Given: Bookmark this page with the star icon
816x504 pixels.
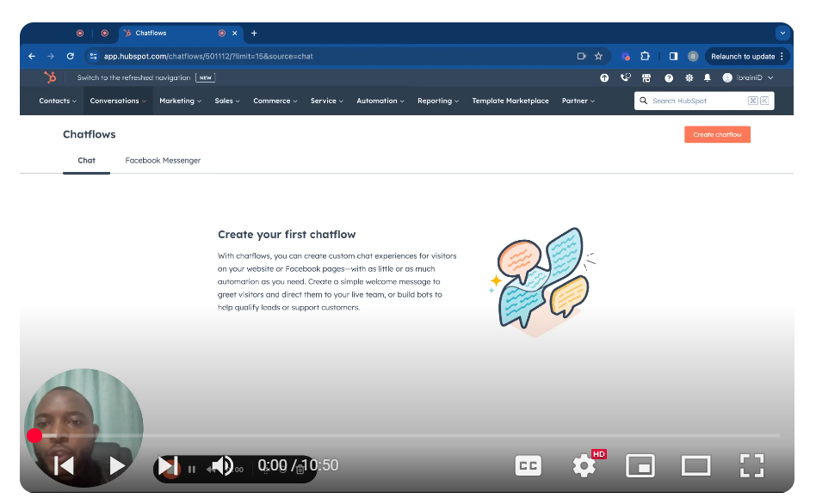Looking at the screenshot, I should pos(598,56).
